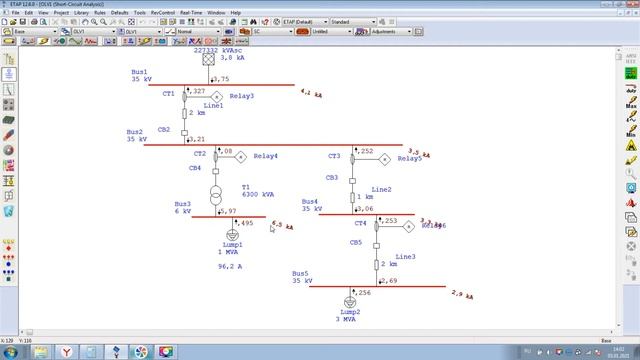Click the Bus1 label

(x=139, y=72)
